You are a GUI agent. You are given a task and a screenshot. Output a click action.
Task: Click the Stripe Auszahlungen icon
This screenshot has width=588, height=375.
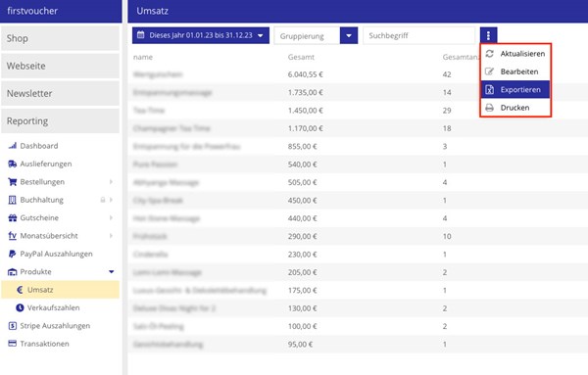13,325
